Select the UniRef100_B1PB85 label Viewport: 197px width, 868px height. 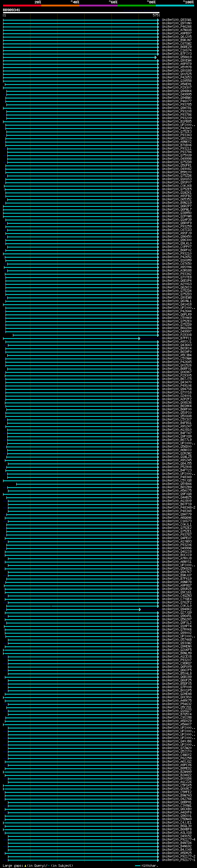pos(177,122)
